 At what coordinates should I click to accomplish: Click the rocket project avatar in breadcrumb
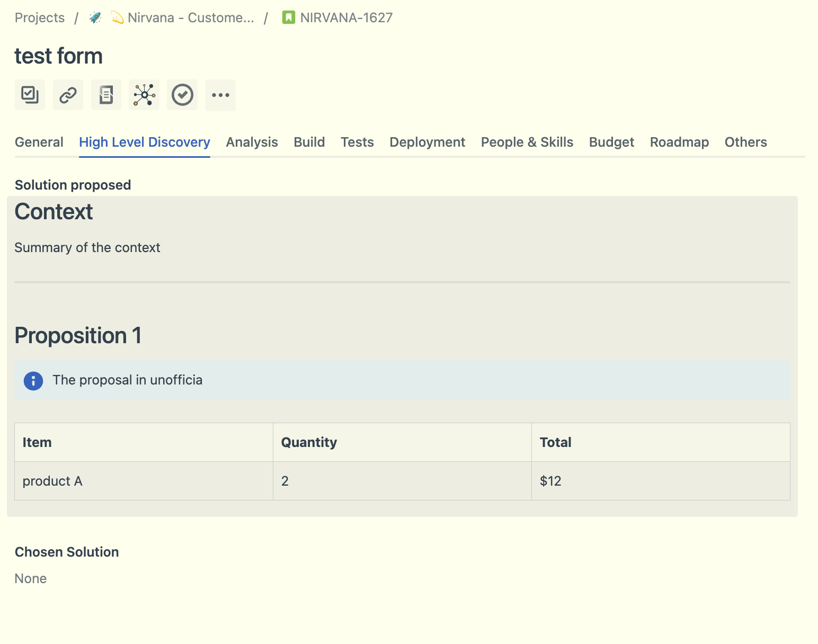pyautogui.click(x=95, y=17)
